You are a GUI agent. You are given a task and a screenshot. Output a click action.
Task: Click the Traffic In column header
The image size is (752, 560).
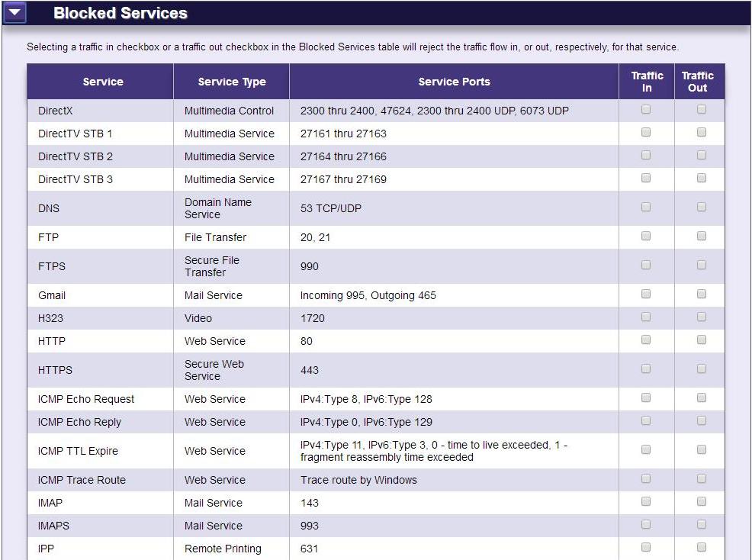pos(647,82)
